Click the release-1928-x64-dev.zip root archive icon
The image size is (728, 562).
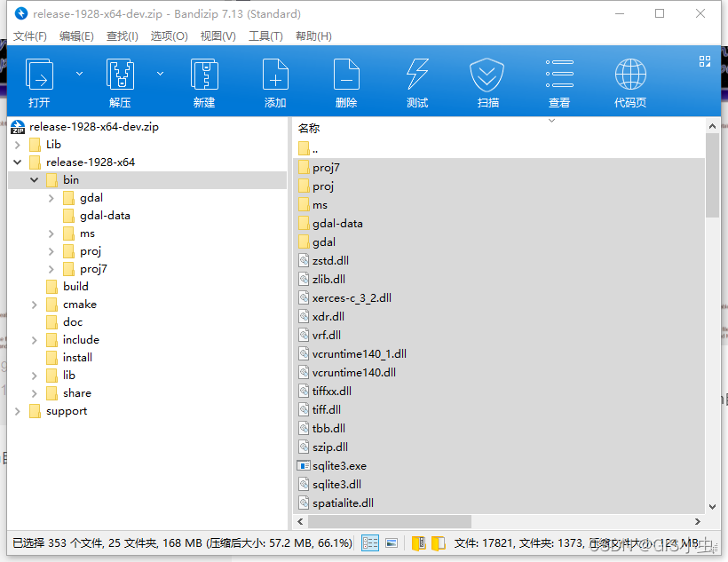point(18,126)
